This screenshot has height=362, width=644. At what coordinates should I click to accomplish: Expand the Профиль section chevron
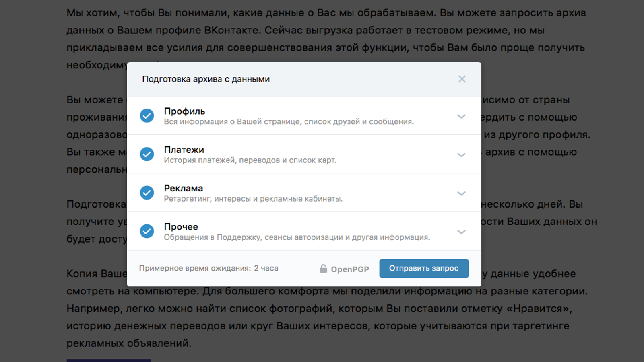point(461,117)
